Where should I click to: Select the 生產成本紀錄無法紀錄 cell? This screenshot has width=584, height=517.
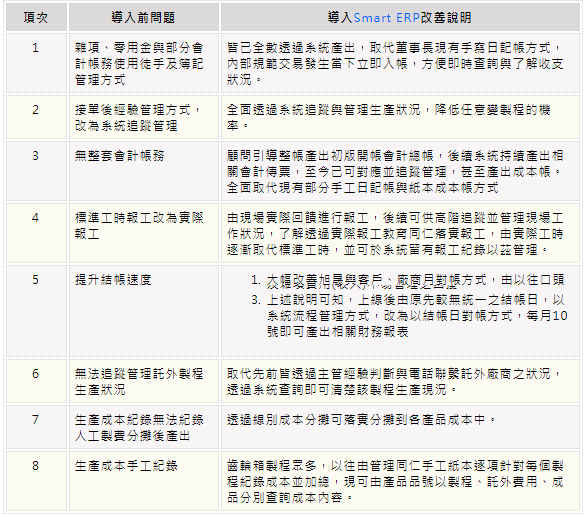[x=144, y=427]
